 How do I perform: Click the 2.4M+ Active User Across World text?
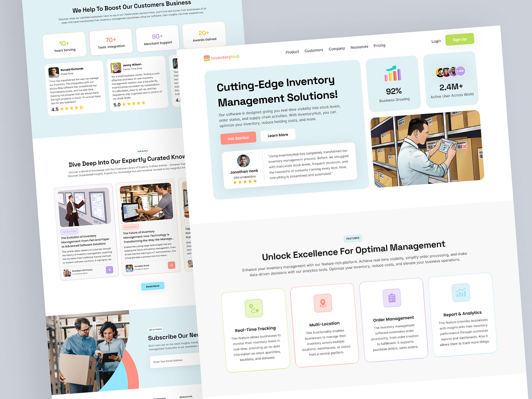coord(452,90)
